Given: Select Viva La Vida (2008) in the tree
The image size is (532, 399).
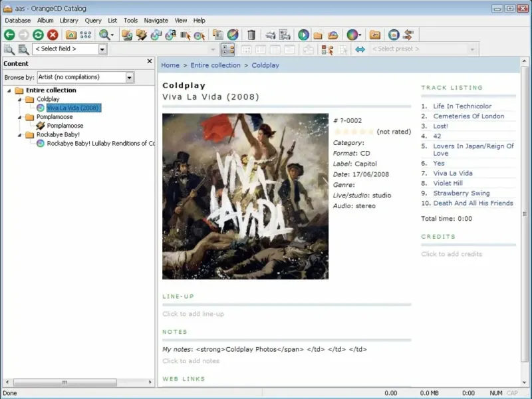Looking at the screenshot, I should tap(74, 108).
